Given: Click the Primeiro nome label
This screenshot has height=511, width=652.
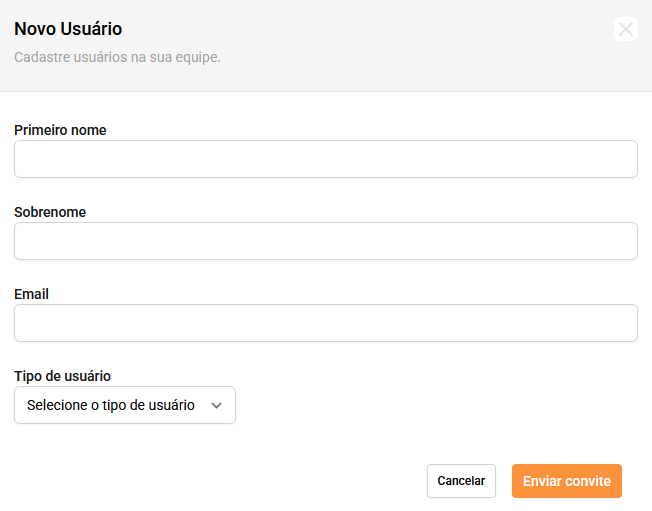Looking at the screenshot, I should coord(60,130).
